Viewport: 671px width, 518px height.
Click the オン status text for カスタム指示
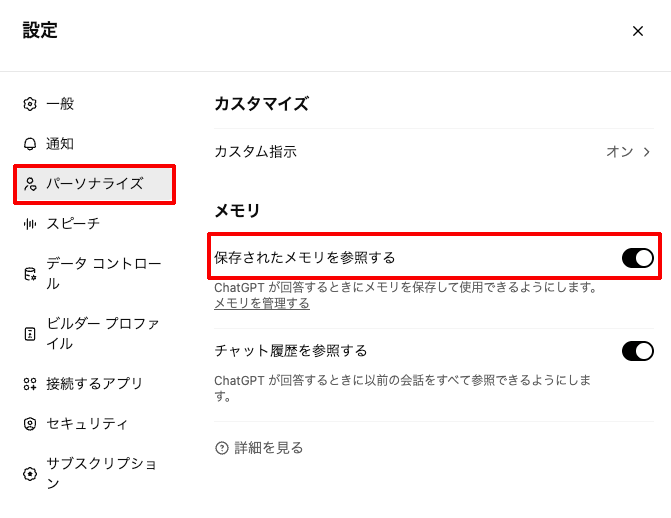[x=619, y=152]
